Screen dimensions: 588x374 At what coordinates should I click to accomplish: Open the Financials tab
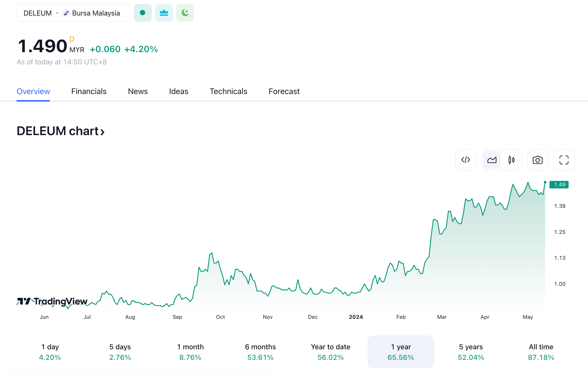coord(89,91)
